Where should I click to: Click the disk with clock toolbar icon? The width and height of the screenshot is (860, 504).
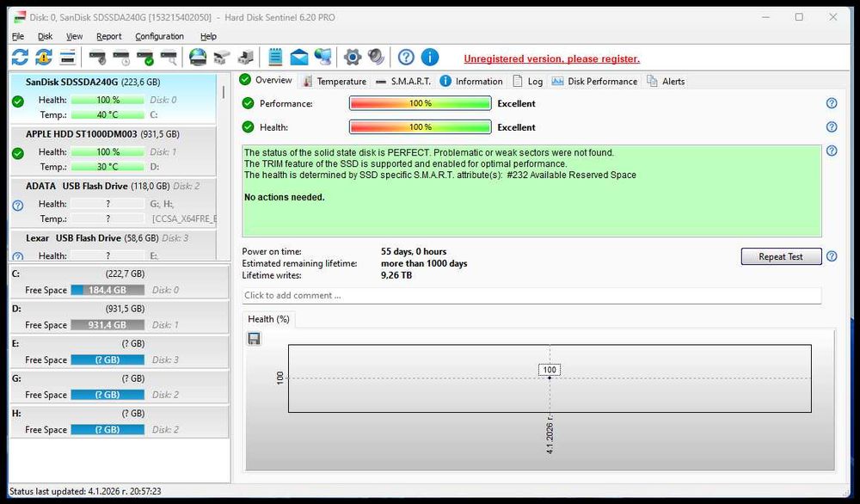120,57
